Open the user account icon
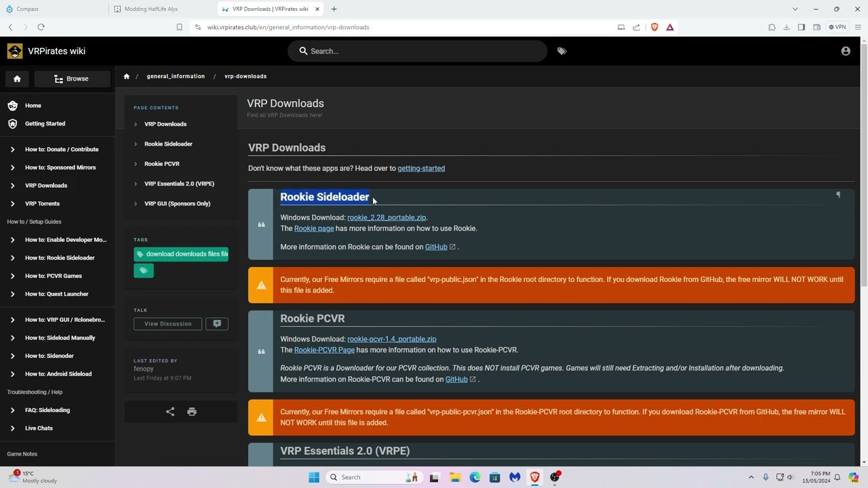The height and width of the screenshot is (488, 868). (846, 51)
